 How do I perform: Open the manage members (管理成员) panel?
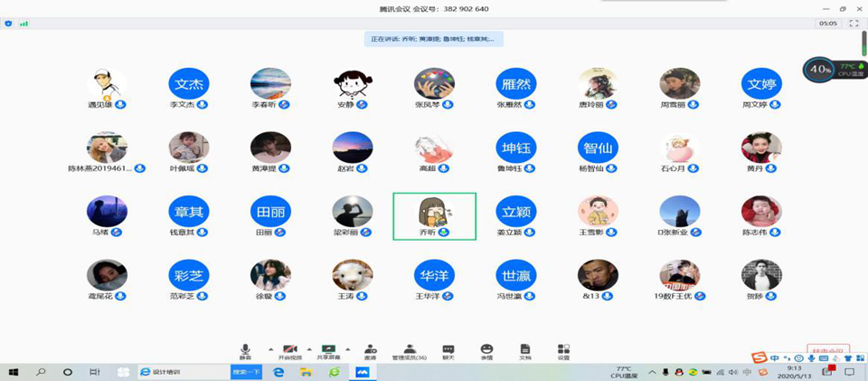(410, 349)
